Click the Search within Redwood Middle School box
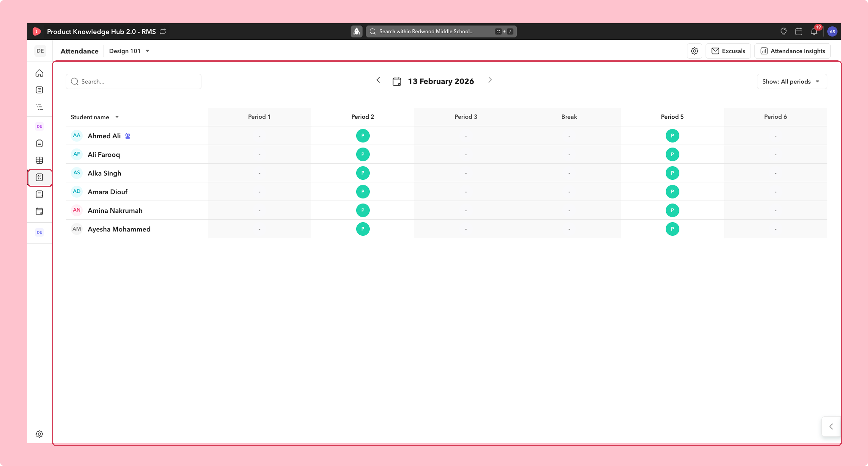The image size is (868, 466). point(441,31)
